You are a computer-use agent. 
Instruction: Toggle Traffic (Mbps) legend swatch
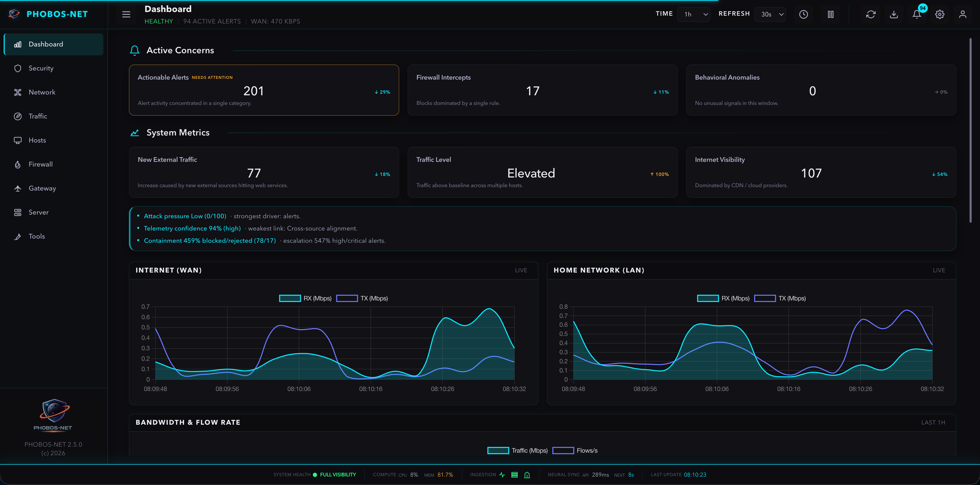498,451
